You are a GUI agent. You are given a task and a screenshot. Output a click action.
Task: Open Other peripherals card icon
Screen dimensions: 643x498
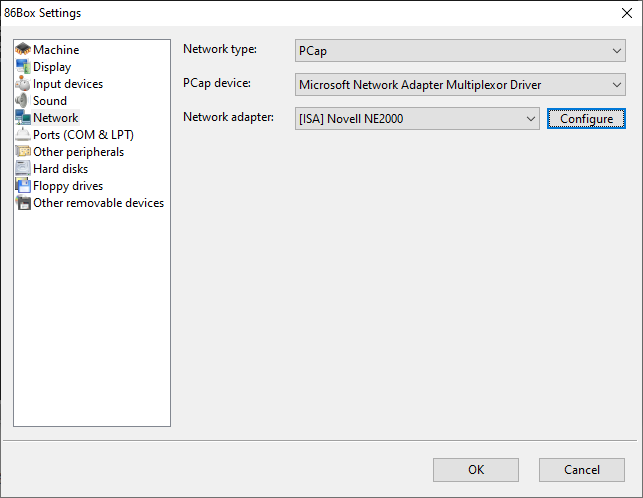23,151
